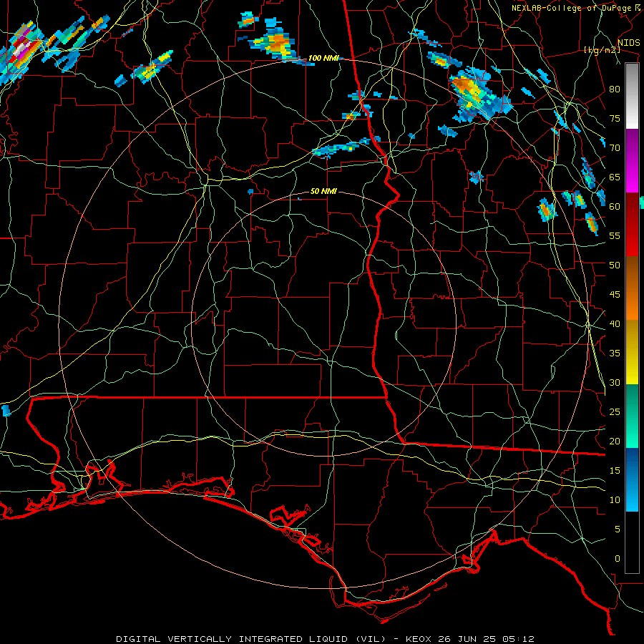Click the 10 value on the color scale
Image resolution: width=644 pixels, height=644 pixels.
[615, 500]
